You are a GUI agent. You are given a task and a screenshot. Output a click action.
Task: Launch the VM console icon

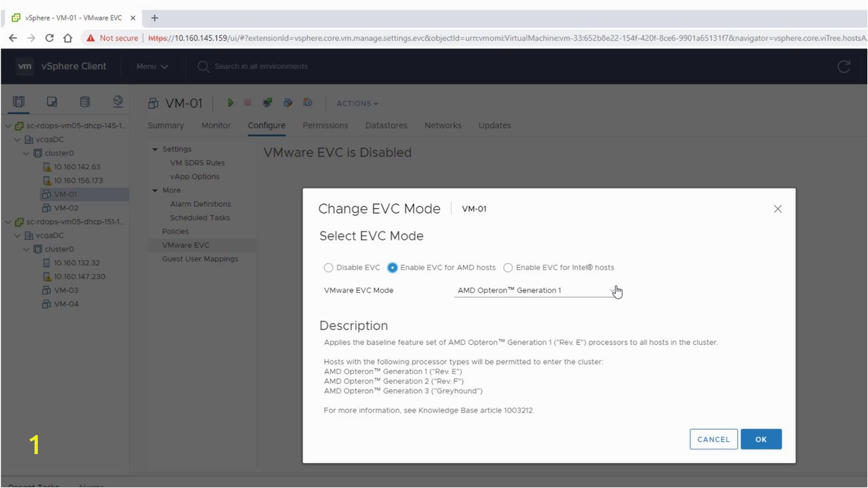tap(268, 103)
